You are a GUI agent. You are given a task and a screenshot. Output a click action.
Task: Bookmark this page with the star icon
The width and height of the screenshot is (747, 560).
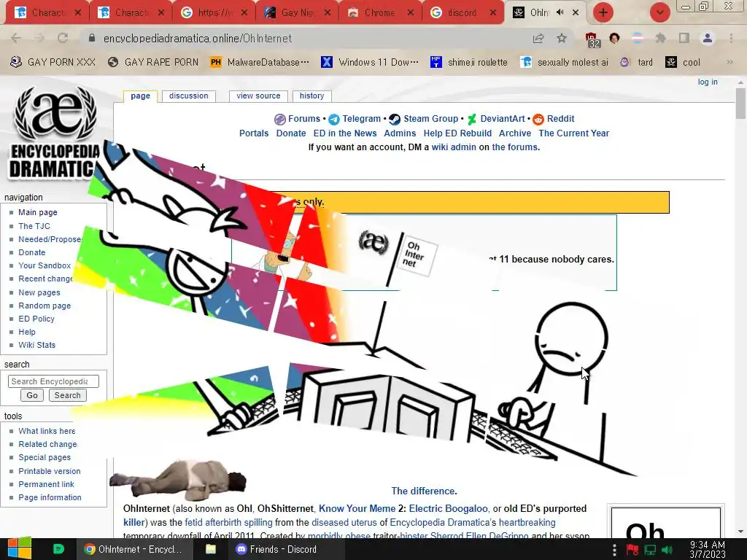pyautogui.click(x=562, y=38)
